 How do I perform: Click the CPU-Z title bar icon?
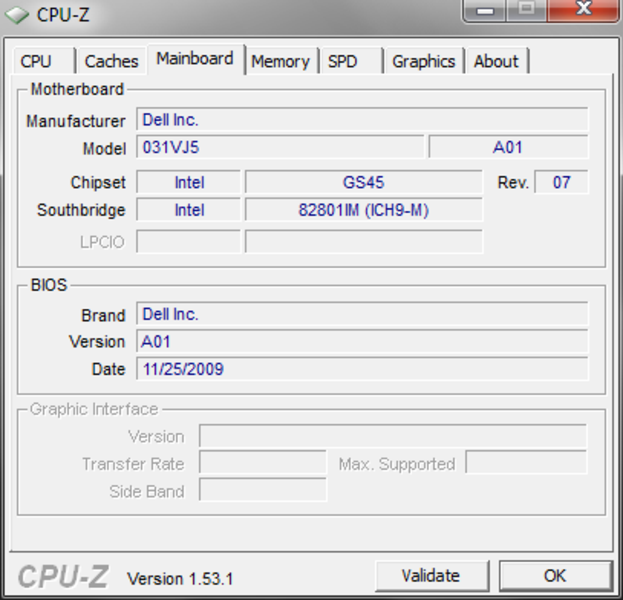click(x=17, y=15)
